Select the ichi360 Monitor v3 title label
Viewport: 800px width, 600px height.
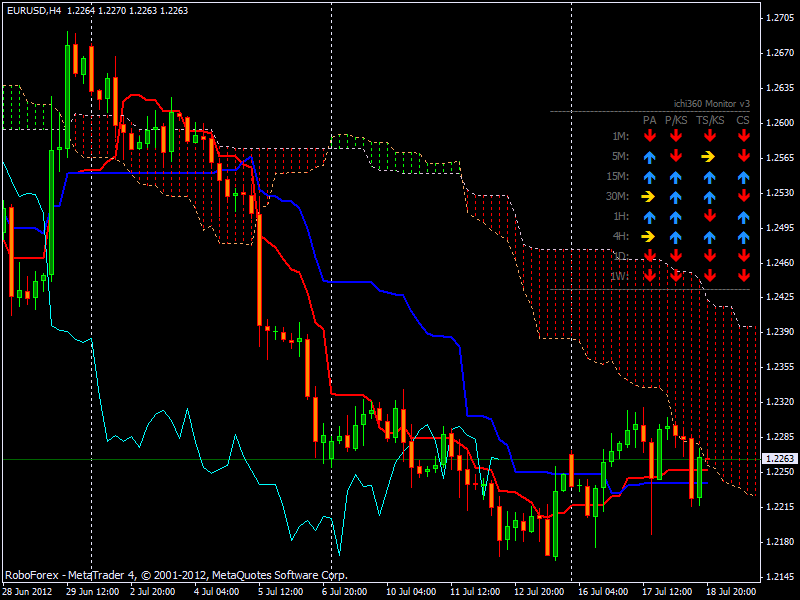[711, 103]
